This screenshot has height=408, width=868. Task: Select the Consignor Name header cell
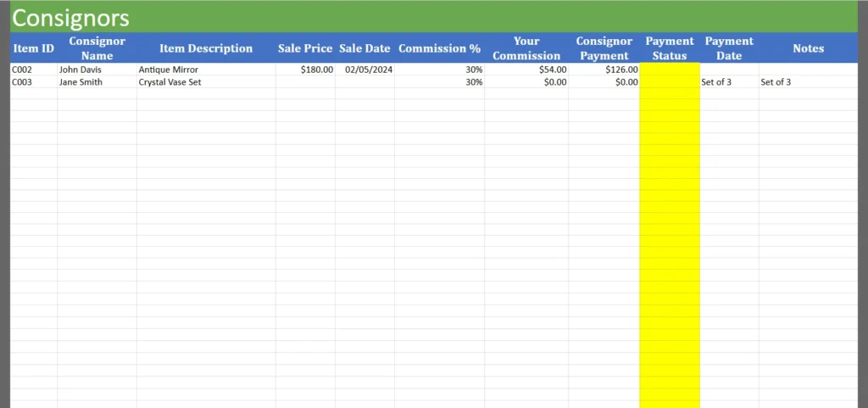[x=97, y=48]
